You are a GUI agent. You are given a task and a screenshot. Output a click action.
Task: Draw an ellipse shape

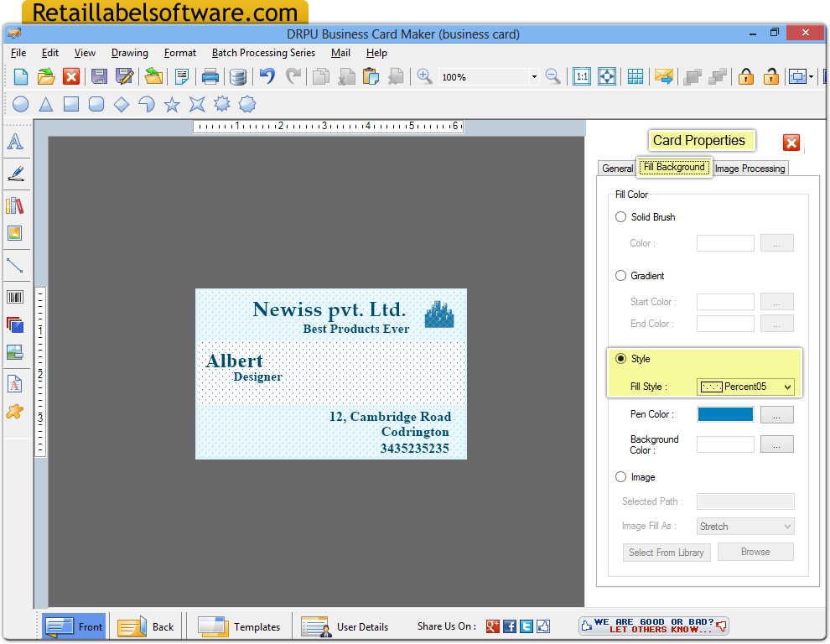(21, 104)
